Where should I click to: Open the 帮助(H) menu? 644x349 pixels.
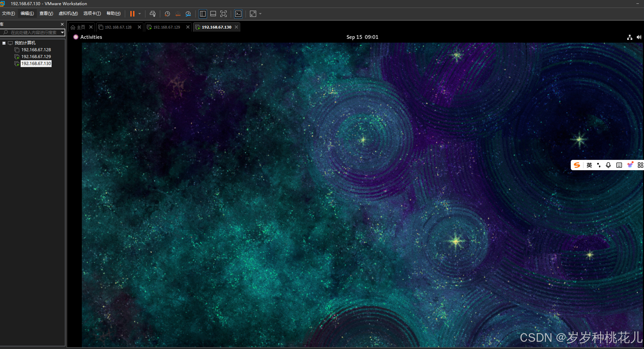coord(113,13)
